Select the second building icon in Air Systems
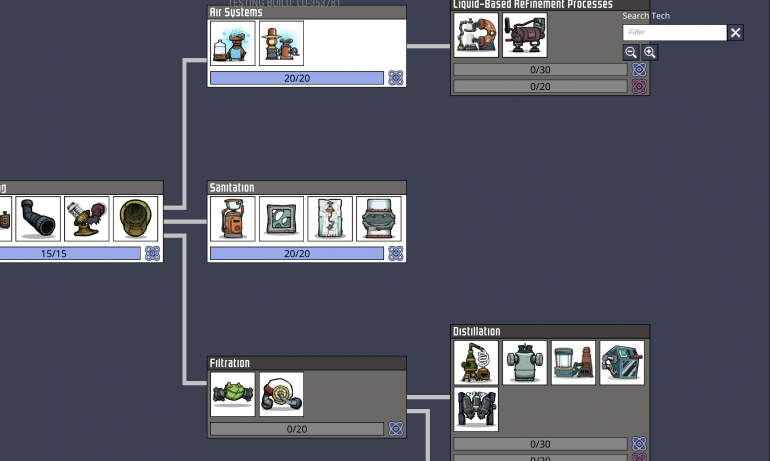Screen dimensions: 770x461 [x=281, y=43]
